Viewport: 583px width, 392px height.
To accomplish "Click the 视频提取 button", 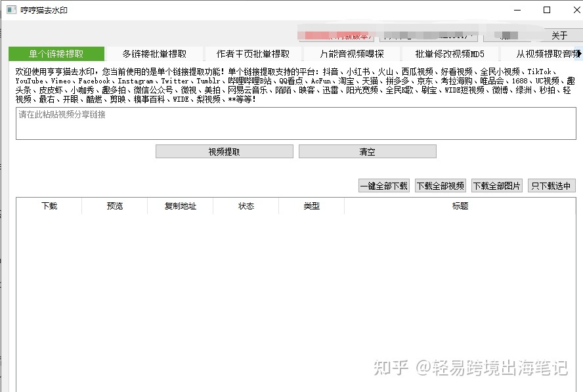I will tap(224, 152).
